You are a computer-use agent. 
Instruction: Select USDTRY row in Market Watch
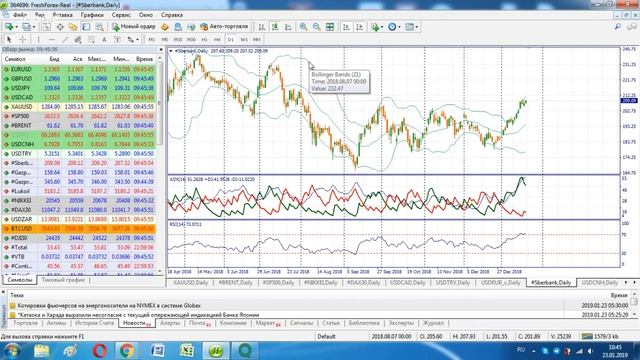click(79, 153)
